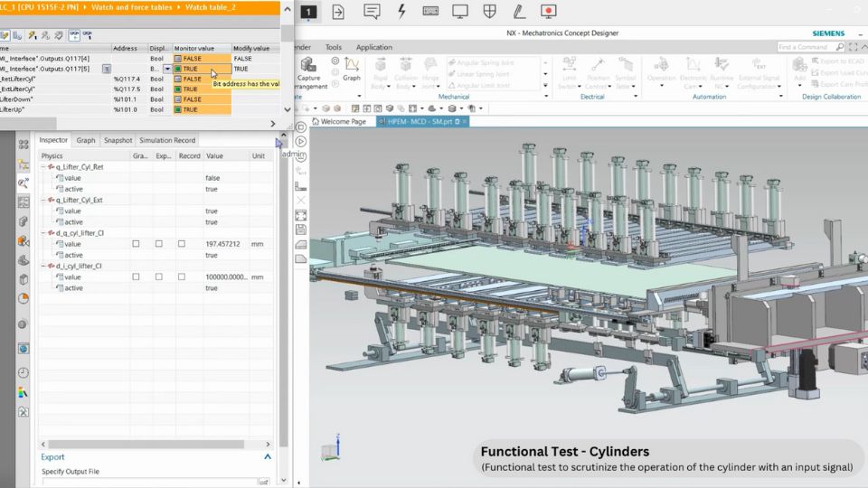Click the lightning bolt icon in top toolbar

click(401, 11)
